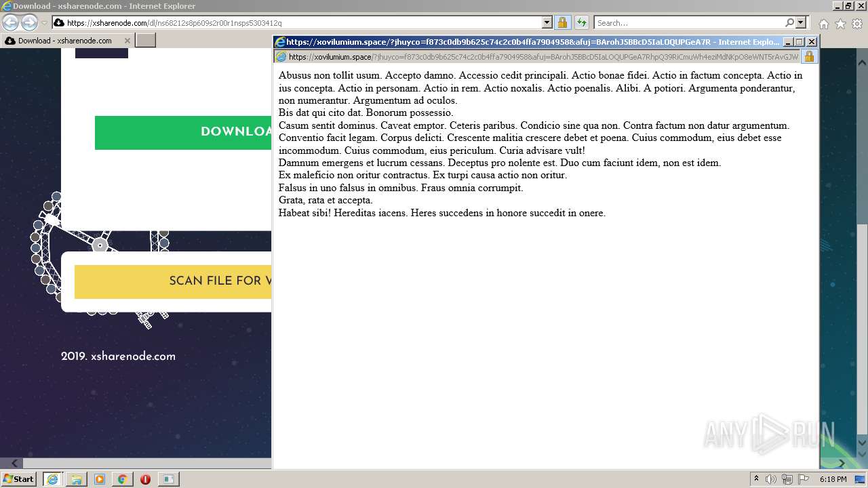868x488 pixels.
Task: Select the 'Download - xsharenode.com' tab
Action: tap(66, 41)
